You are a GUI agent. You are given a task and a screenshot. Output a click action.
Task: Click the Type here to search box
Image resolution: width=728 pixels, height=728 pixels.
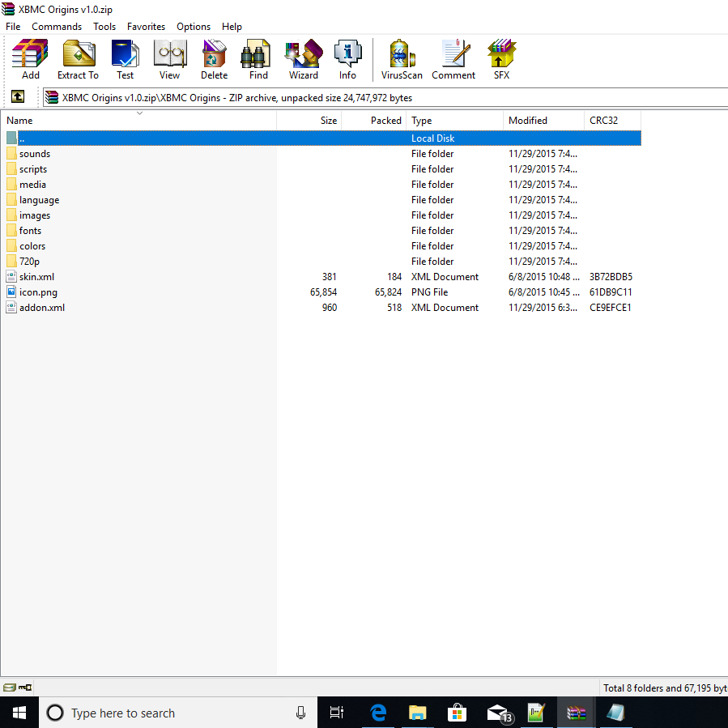pyautogui.click(x=178, y=713)
